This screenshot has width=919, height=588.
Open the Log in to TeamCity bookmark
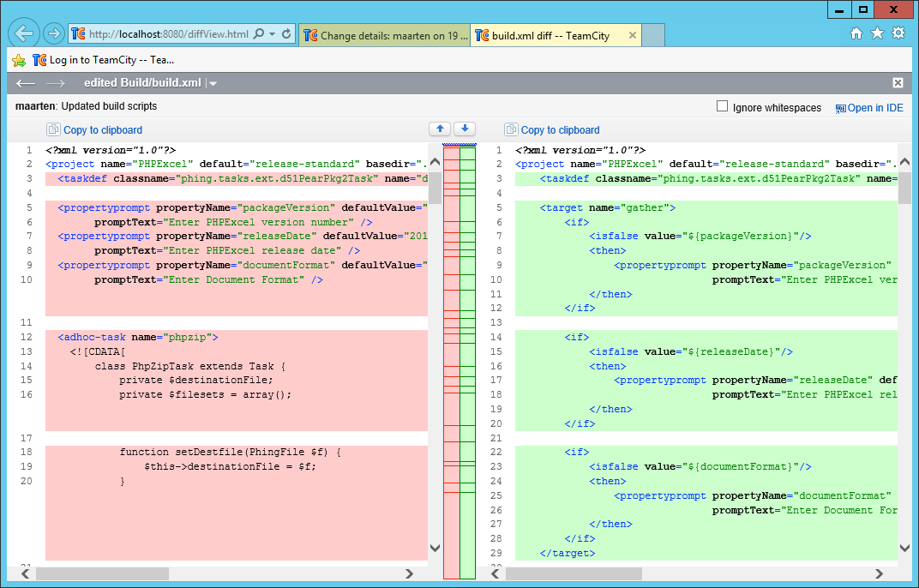103,60
